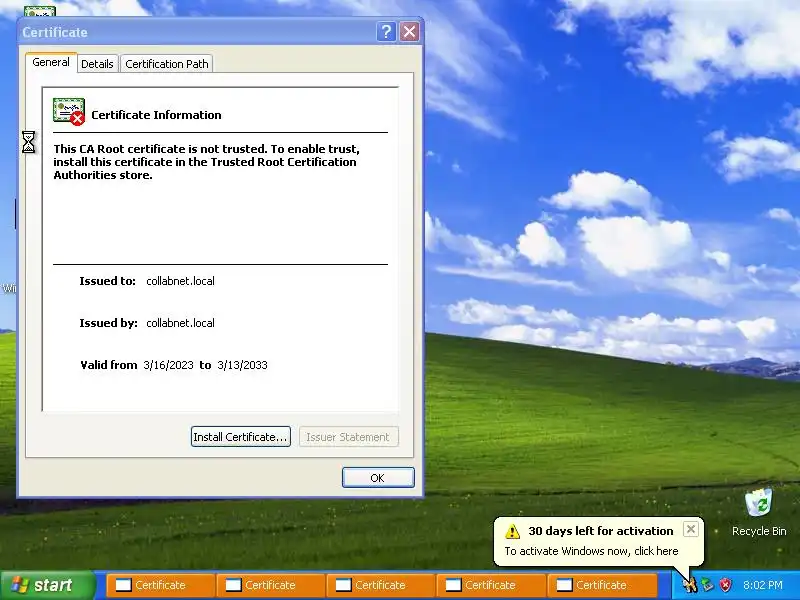This screenshot has height=600, width=800.
Task: Click the question mark help button in title bar
Action: (x=386, y=32)
